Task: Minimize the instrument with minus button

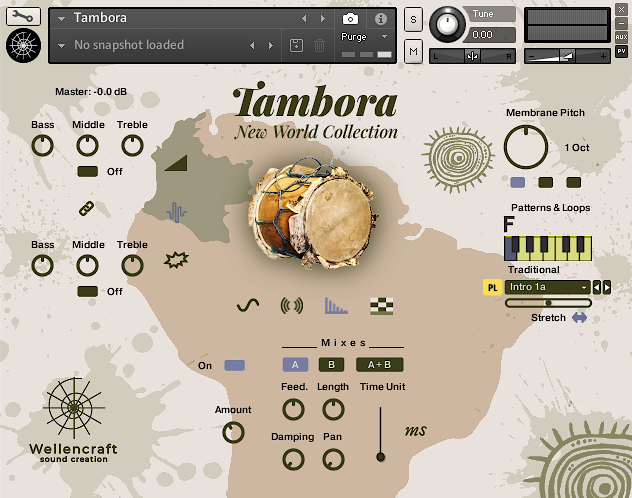Action: pos(621,23)
